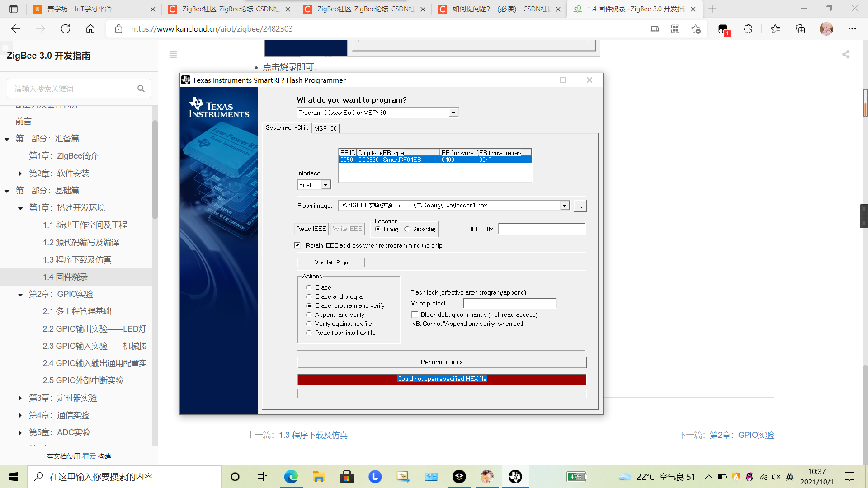Select Secondary location radio
The image size is (868, 488).
coord(407,229)
